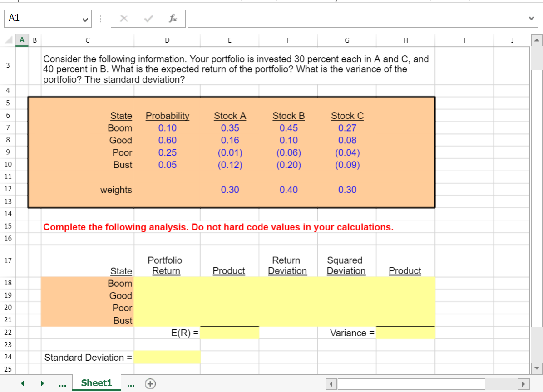The image size is (543, 392).
Task: Select column header C
Action: click(x=87, y=40)
